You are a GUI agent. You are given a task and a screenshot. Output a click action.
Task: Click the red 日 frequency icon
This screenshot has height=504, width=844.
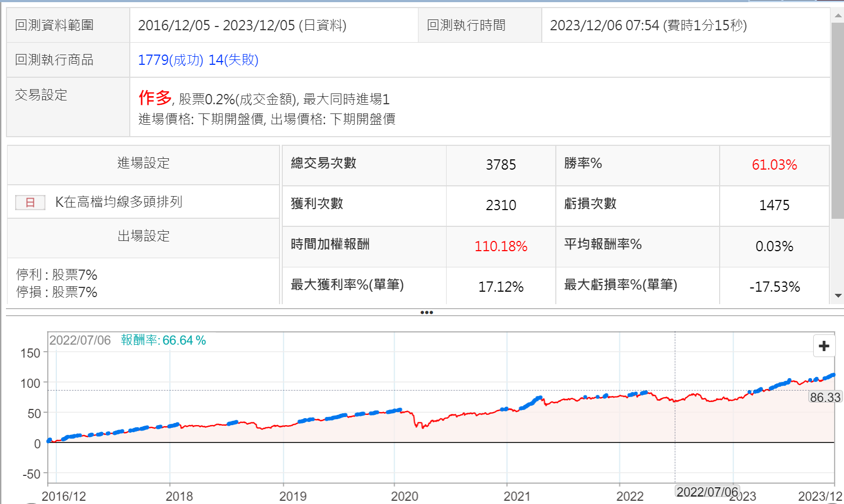click(30, 203)
